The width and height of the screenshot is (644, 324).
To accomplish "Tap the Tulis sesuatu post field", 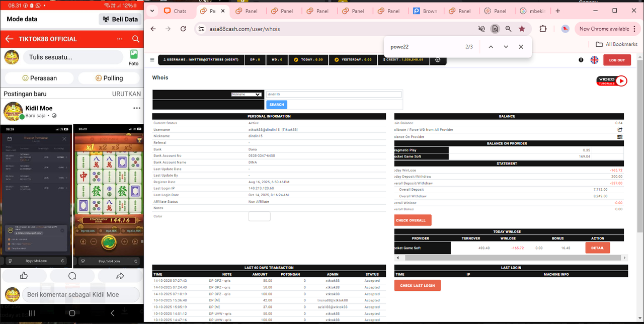I will [x=73, y=57].
